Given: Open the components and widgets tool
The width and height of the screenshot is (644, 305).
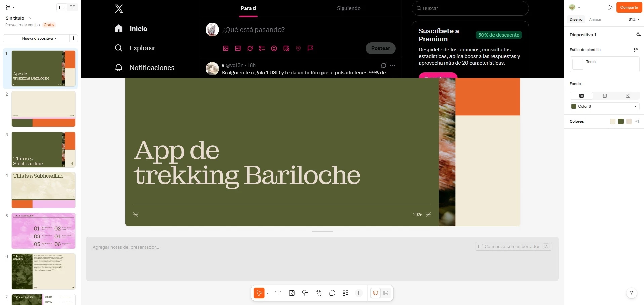Looking at the screenshot, I should 345,293.
